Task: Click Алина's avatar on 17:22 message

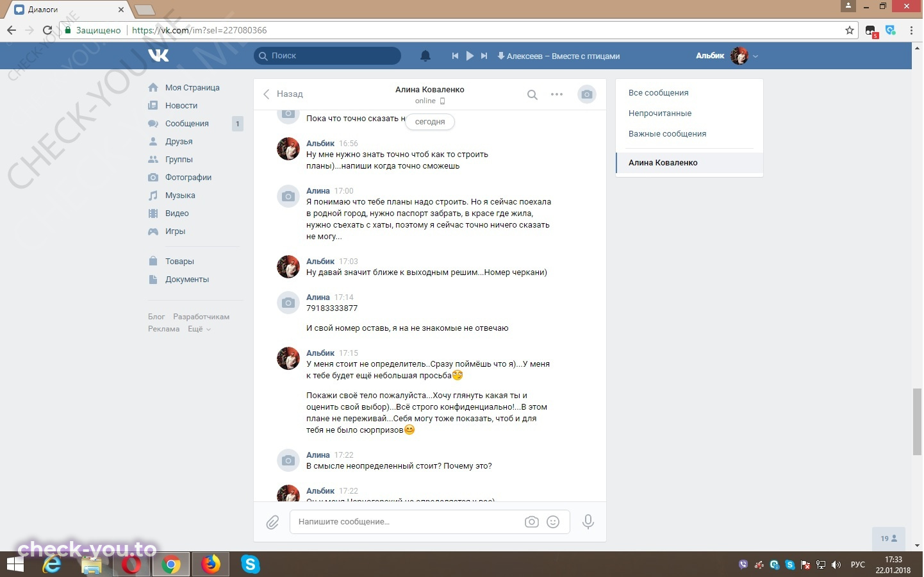Action: pyautogui.click(x=288, y=460)
